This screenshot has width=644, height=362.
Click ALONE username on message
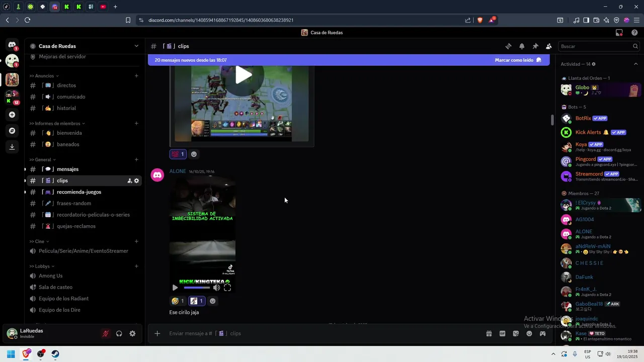click(178, 171)
